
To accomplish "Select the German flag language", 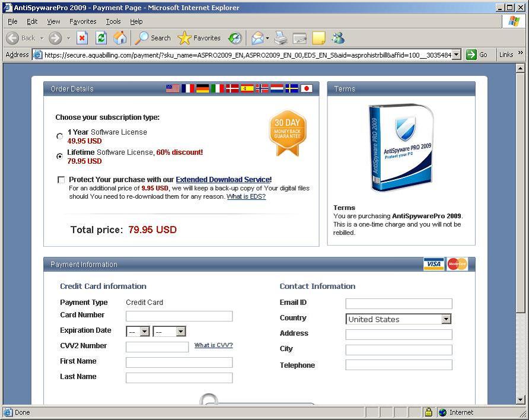I will (202, 89).
